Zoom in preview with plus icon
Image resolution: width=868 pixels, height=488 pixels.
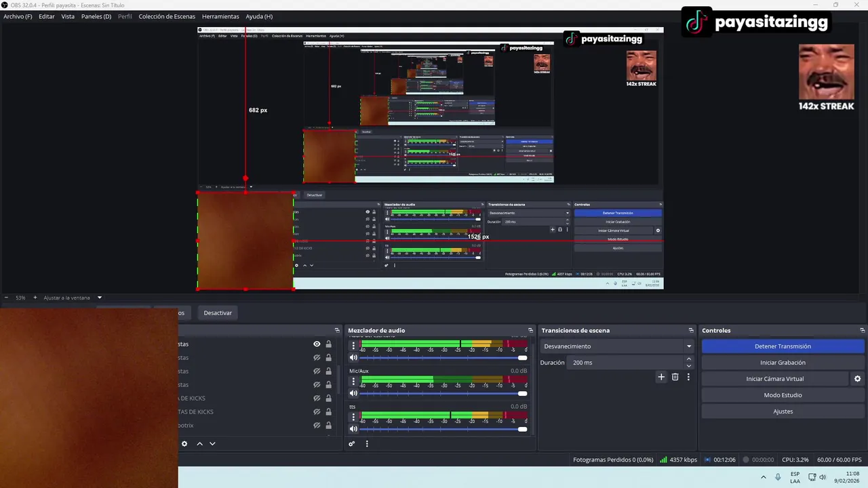tap(35, 298)
